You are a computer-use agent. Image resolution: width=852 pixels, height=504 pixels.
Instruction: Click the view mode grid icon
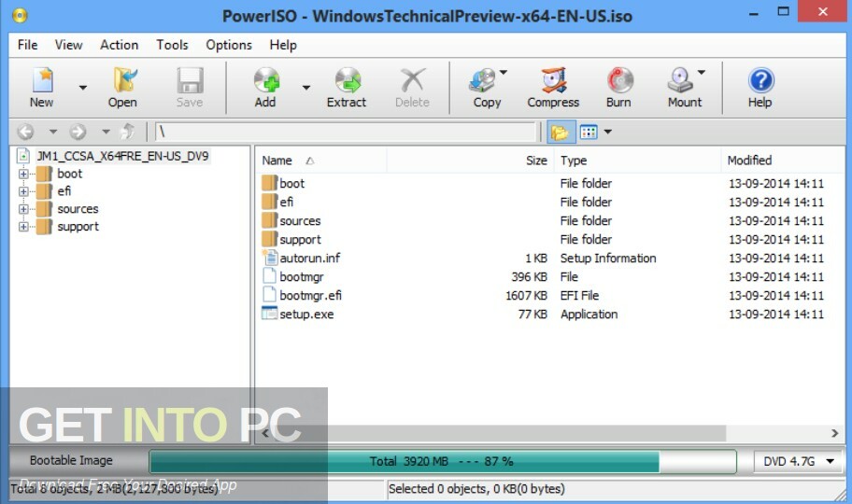point(589,132)
